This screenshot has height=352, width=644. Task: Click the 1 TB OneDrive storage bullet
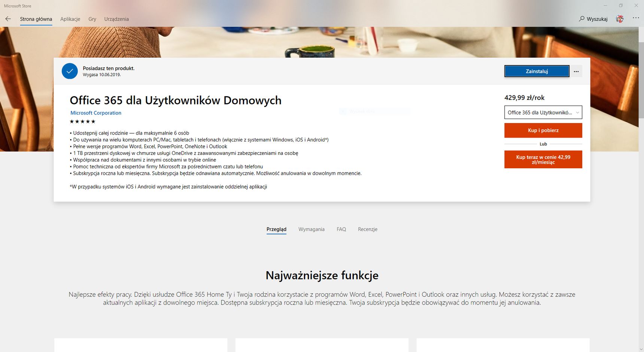pos(184,153)
